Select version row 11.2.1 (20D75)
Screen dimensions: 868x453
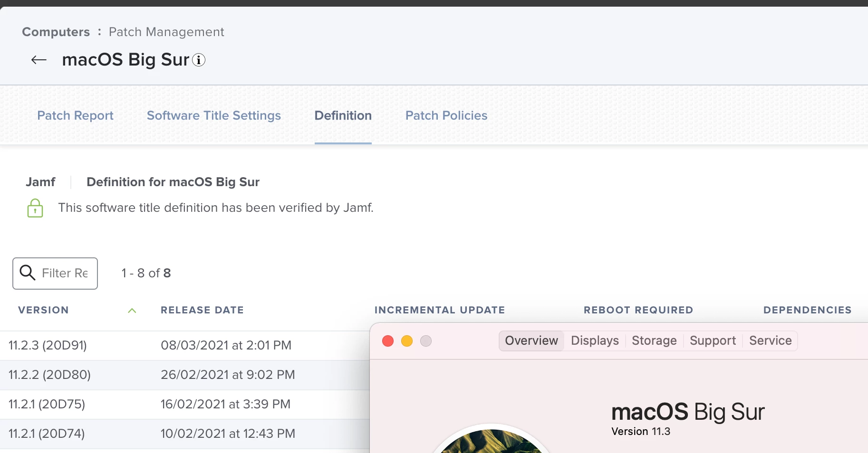(x=184, y=405)
